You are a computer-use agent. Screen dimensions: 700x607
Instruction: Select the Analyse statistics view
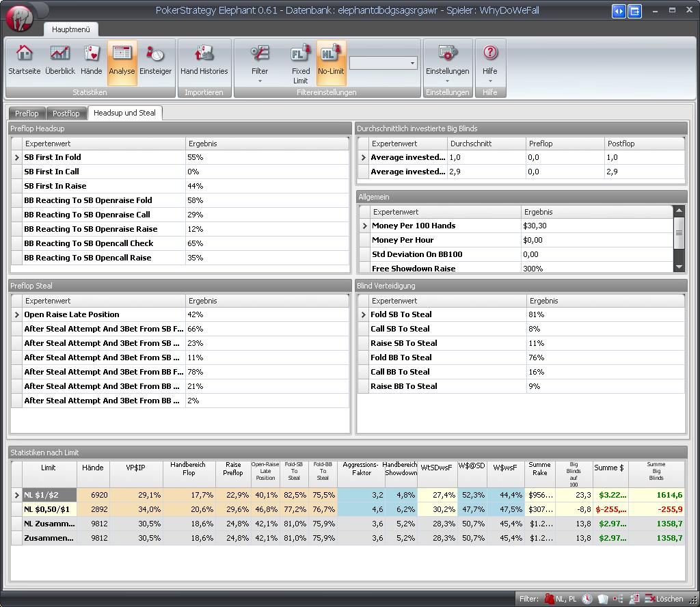point(122,62)
